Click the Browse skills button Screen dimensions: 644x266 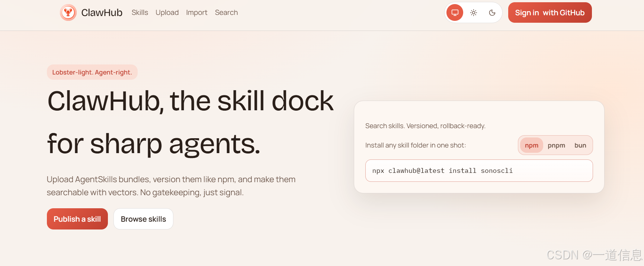click(143, 219)
